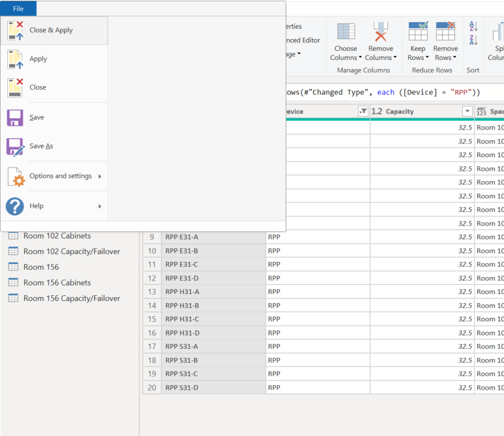Click the table icon beside Room 102 Capacity/Failover

(x=13, y=251)
